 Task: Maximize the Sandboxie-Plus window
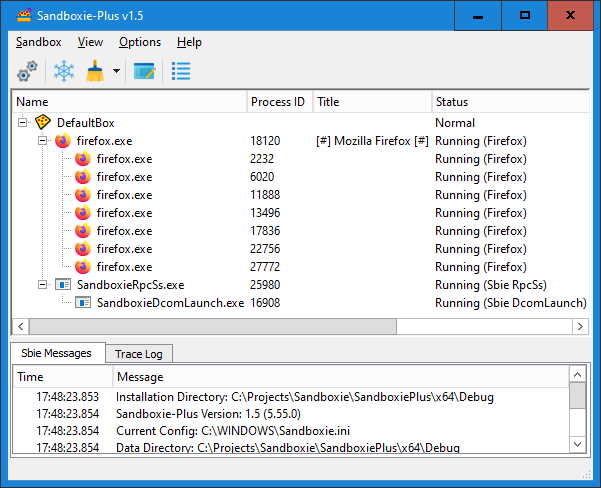[x=524, y=16]
